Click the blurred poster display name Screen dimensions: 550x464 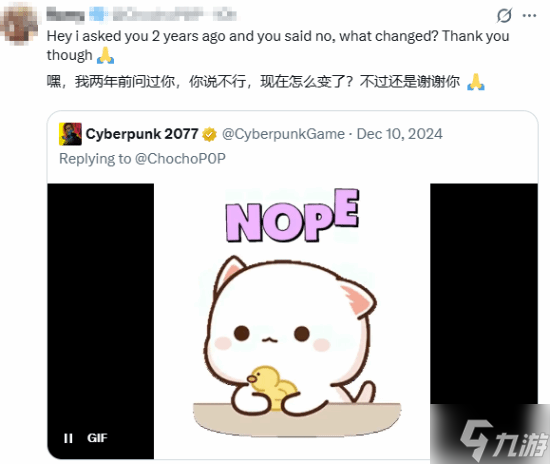point(65,15)
